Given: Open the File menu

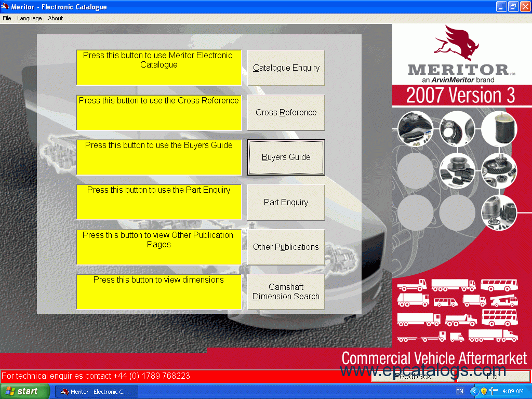Looking at the screenshot, I should click(x=7, y=18).
